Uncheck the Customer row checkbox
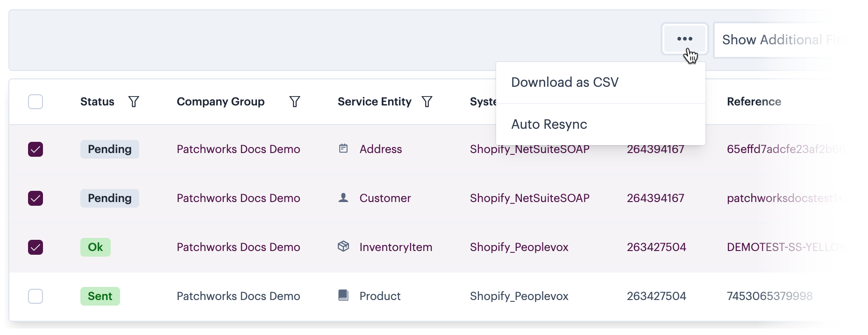 click(x=36, y=198)
